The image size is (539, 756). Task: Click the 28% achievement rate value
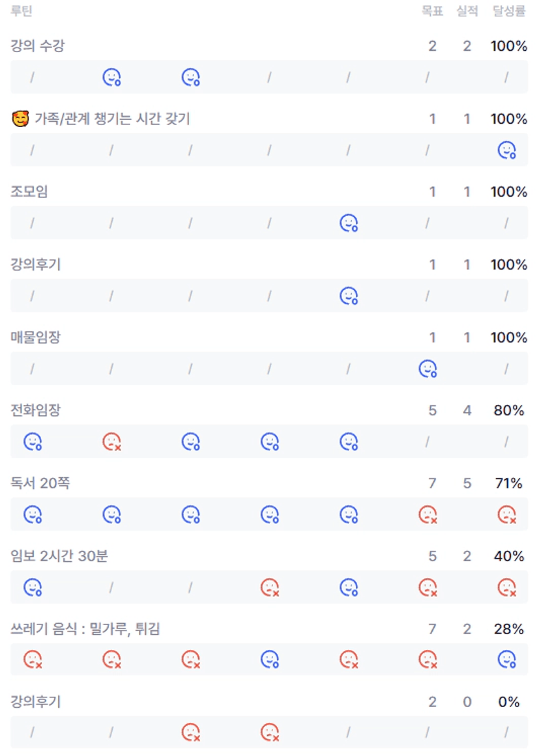508,629
